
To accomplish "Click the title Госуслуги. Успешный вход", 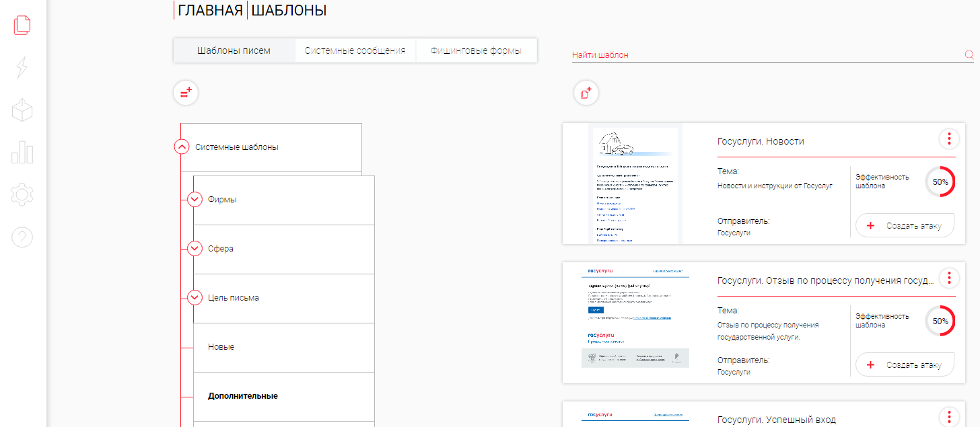I will pos(777,420).
